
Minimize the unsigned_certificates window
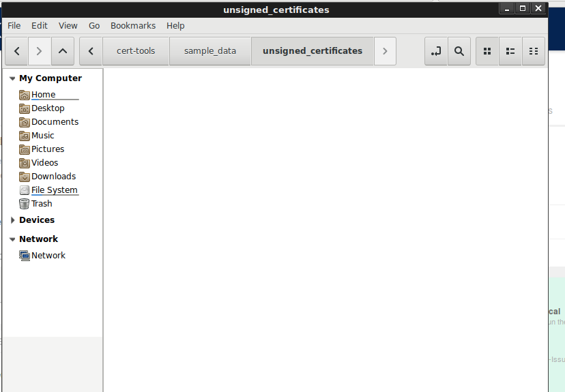click(x=506, y=9)
